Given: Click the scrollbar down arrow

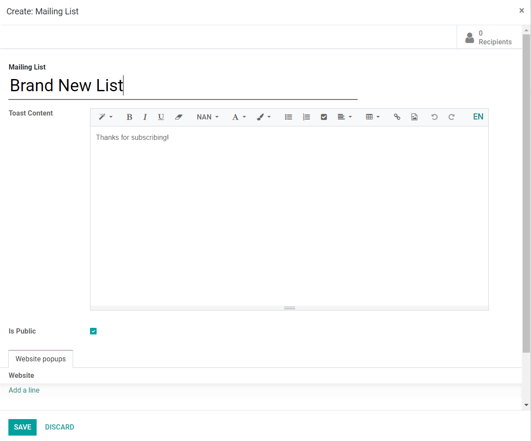Looking at the screenshot, I should pyautogui.click(x=526, y=404).
